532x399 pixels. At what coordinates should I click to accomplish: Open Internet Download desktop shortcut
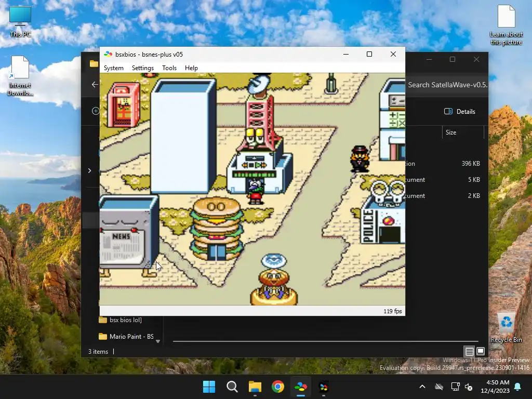[x=20, y=76]
